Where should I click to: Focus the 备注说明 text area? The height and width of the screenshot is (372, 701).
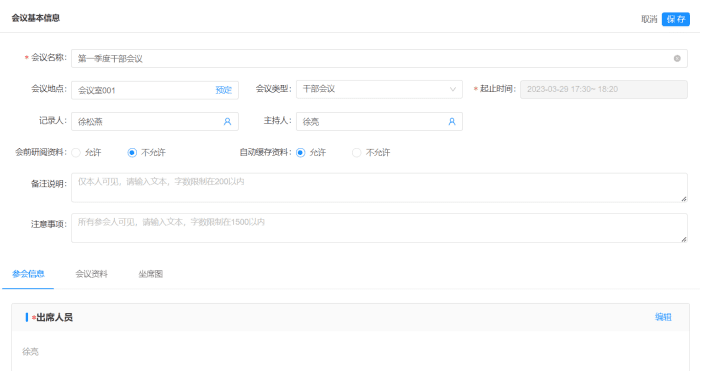pyautogui.click(x=379, y=188)
